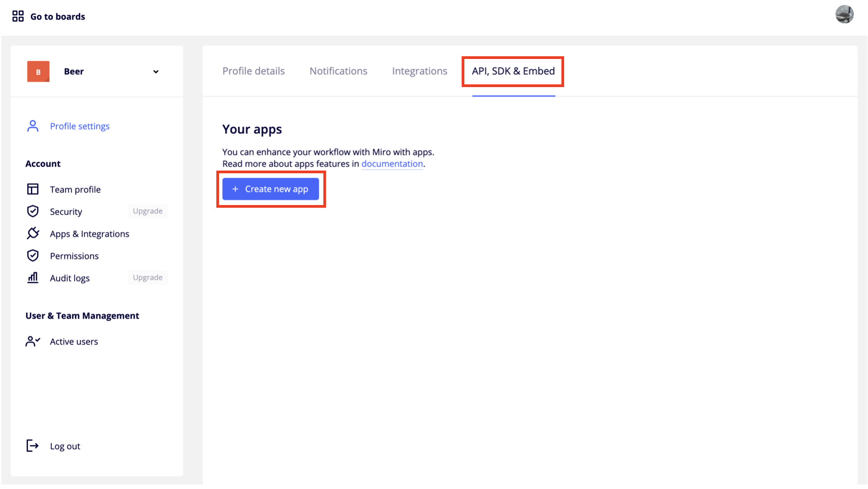Click the Upgrade badge beside Audit logs
The image size is (868, 489).
[147, 278]
